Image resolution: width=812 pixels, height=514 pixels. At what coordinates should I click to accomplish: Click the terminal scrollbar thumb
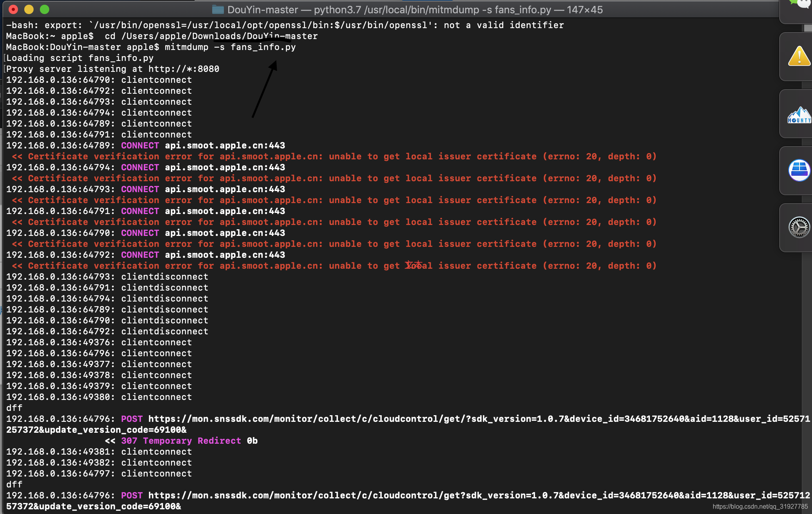click(x=808, y=28)
